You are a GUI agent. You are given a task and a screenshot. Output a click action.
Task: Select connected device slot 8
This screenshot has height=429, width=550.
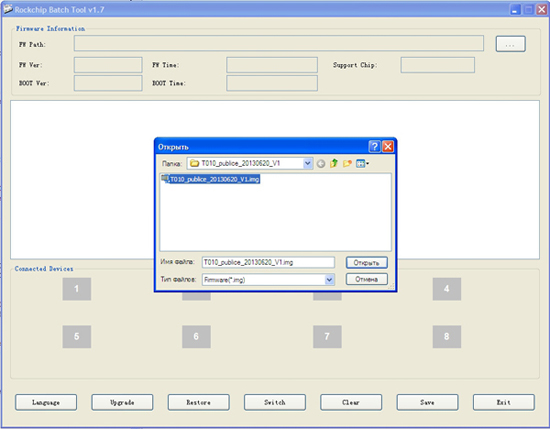(447, 337)
